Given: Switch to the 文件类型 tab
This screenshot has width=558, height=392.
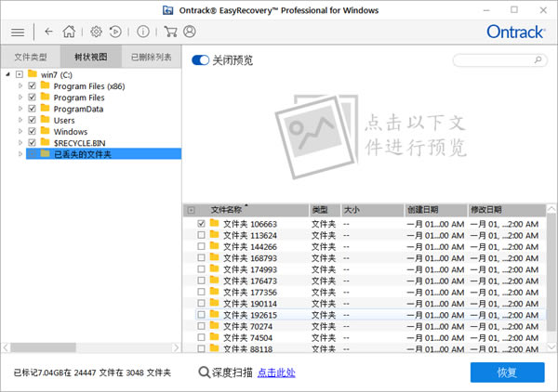Looking at the screenshot, I should tap(30, 57).
